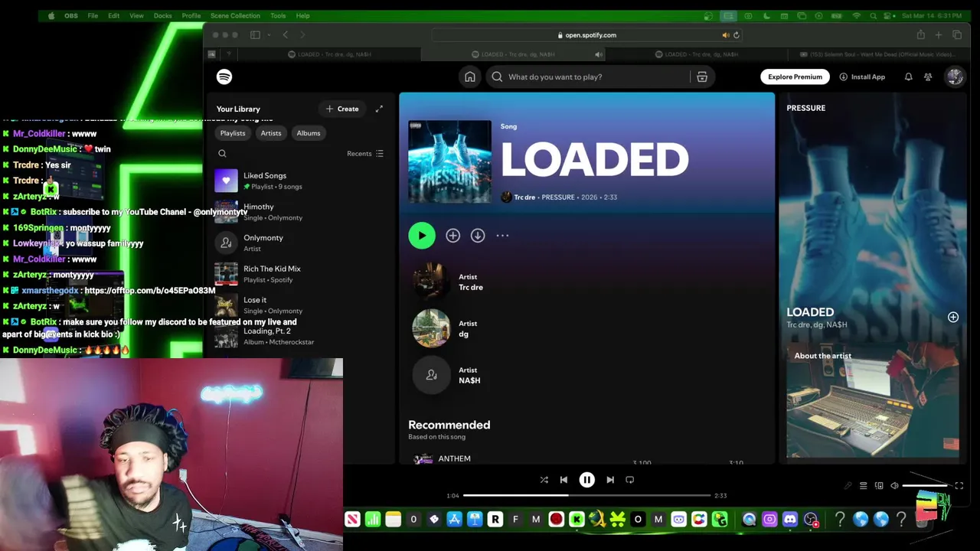980x551 pixels.
Task: Click Explore Premium button
Action: click(x=795, y=77)
